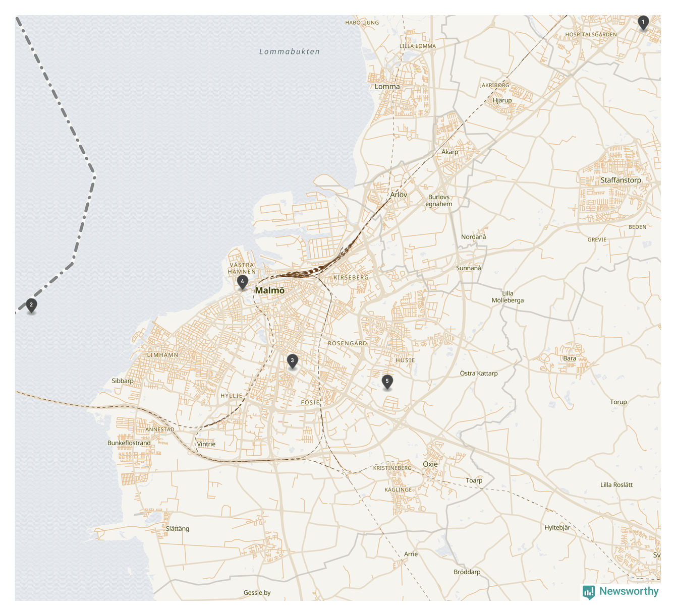This screenshot has width=676, height=616.
Task: Select the Lilla Lomma label
Action: click(418, 46)
